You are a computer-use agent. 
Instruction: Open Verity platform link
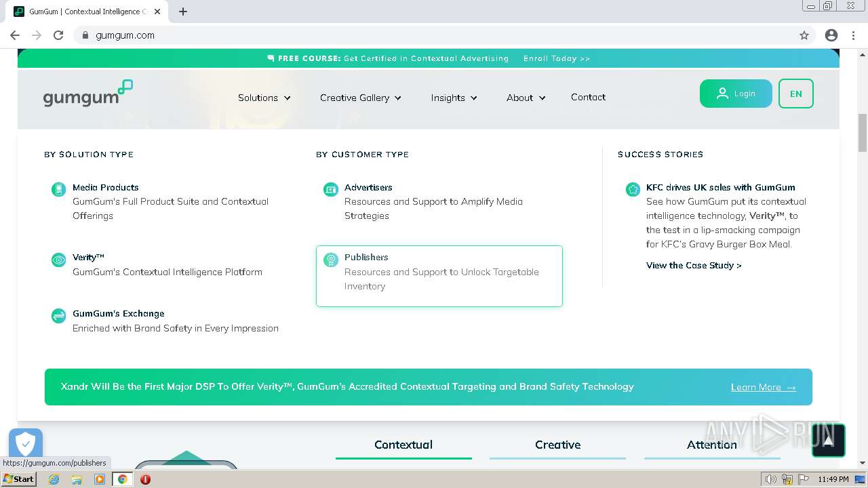(89, 258)
